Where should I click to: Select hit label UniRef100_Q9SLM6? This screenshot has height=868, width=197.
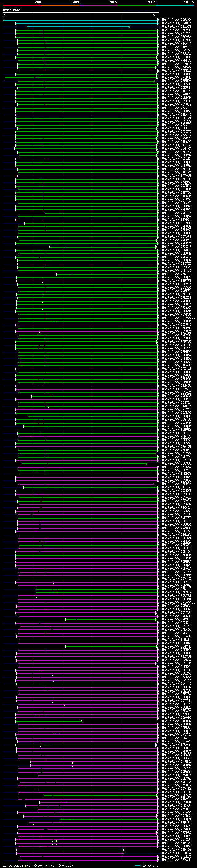click(177, 101)
